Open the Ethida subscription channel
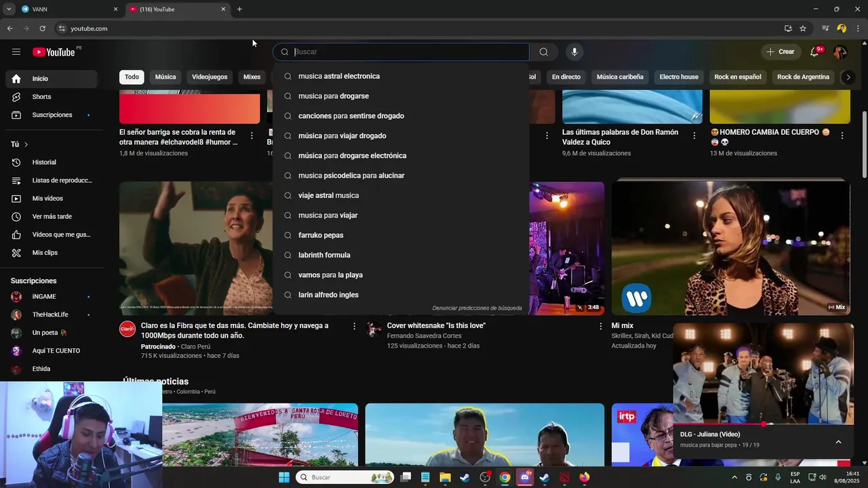 pos(53,369)
